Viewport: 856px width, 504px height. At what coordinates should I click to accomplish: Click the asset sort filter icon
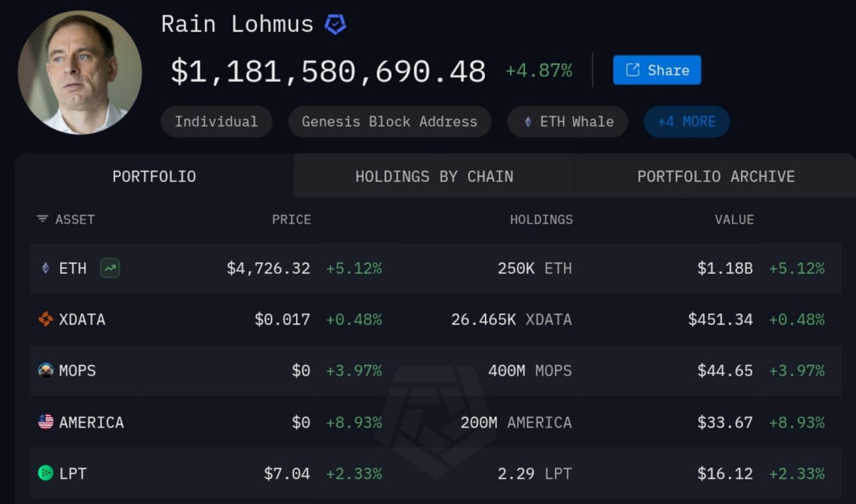pos(43,219)
